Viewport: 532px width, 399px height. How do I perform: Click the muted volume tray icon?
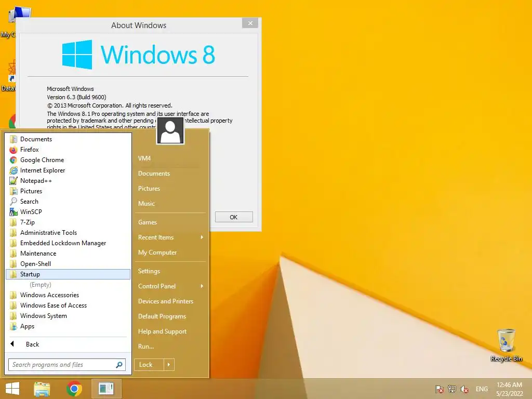point(464,389)
